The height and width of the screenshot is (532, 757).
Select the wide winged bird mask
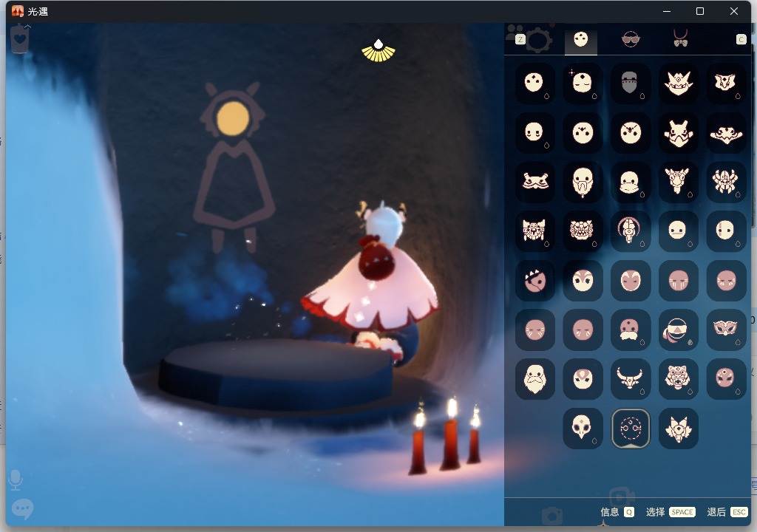[726, 132]
